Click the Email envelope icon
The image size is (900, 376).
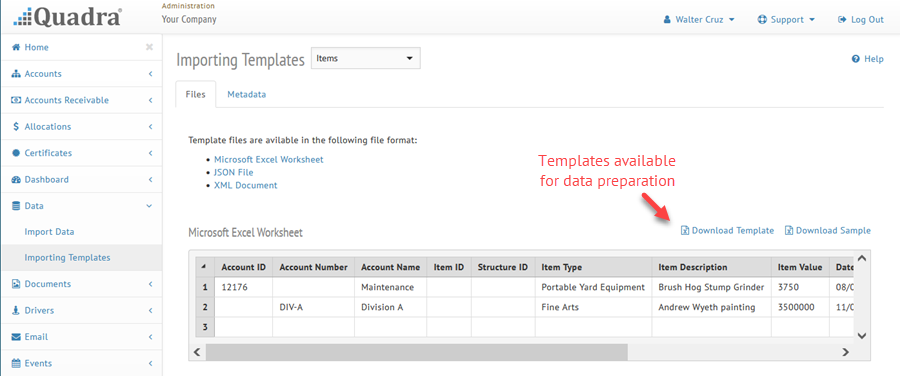[16, 337]
